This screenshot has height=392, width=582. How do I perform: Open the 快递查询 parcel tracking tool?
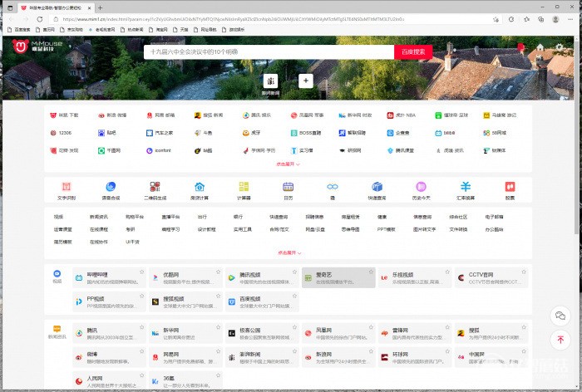tap(377, 191)
